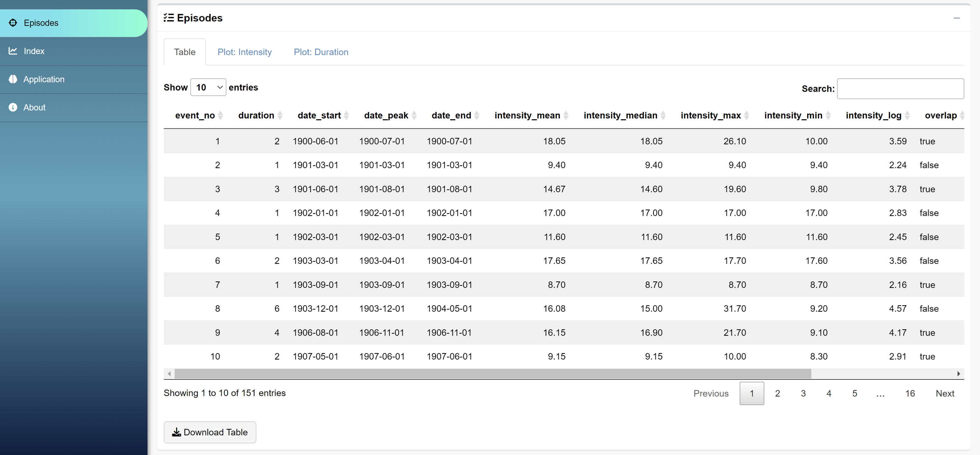The height and width of the screenshot is (455, 980).
Task: Click the Episodes crosshair icon in sidebar
Action: [13, 23]
